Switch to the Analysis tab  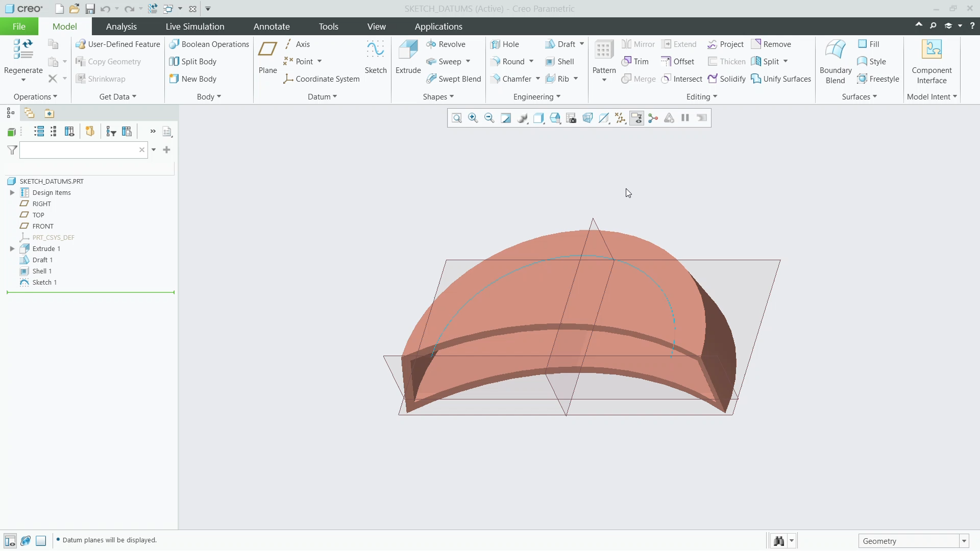coord(121,27)
